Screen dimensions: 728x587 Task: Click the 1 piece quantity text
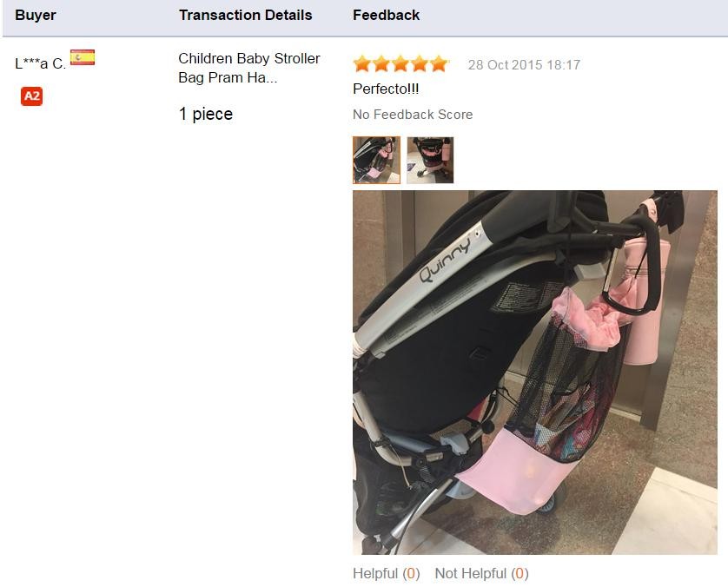[206, 114]
